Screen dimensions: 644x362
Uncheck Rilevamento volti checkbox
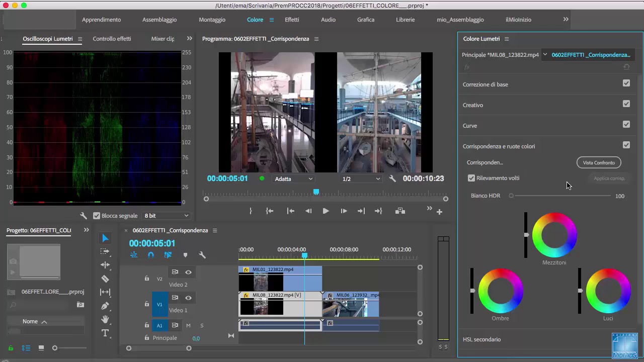pos(471,178)
